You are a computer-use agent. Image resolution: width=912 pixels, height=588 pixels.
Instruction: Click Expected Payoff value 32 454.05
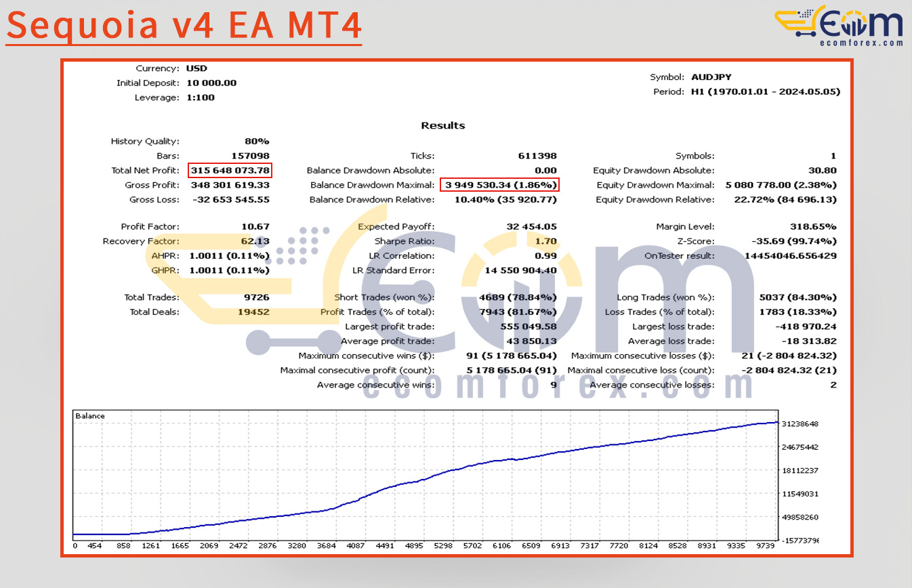(531, 227)
